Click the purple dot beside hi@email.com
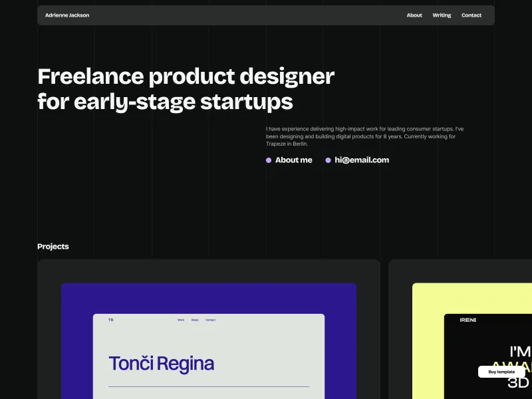Viewport: 532px width, 399px height. pyautogui.click(x=328, y=160)
